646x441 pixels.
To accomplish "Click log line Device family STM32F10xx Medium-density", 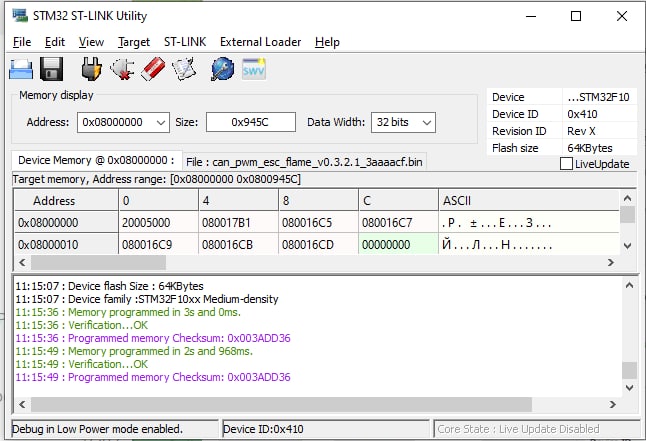I will [147, 299].
